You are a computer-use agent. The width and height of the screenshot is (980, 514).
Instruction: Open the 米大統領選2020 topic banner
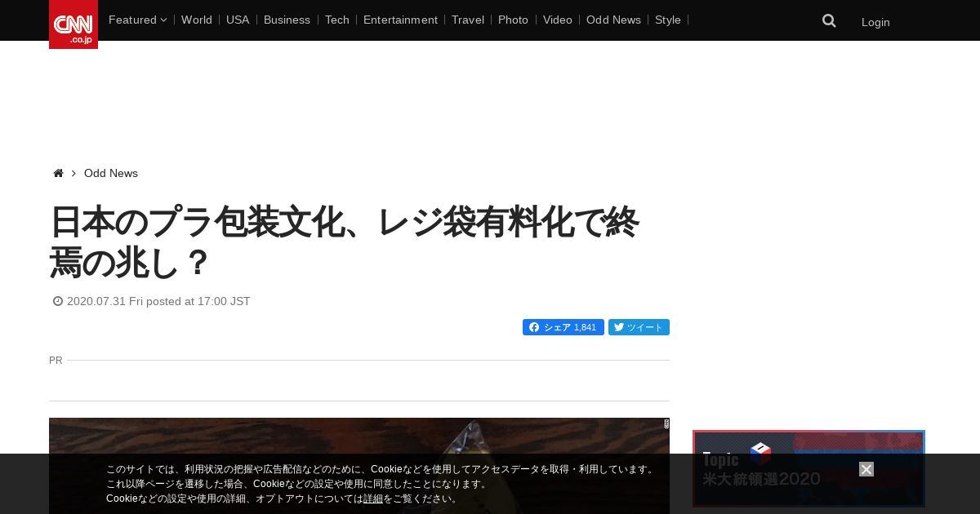[808, 469]
